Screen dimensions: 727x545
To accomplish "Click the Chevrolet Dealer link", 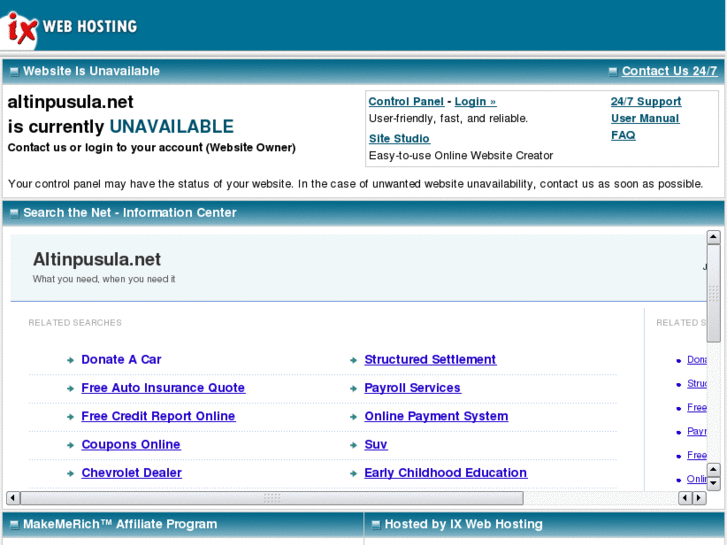I will tap(132, 473).
